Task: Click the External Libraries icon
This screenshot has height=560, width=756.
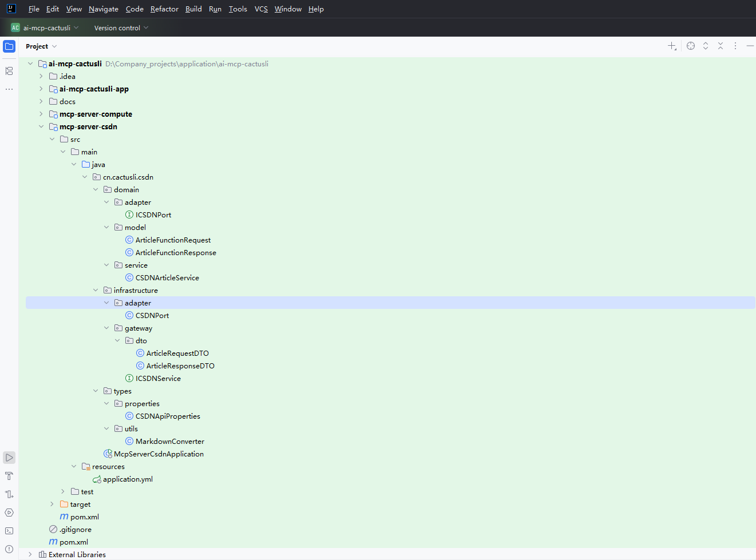Action: coord(42,555)
